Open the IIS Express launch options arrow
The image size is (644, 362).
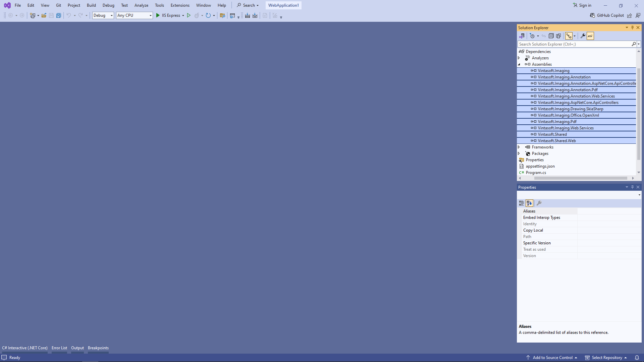pos(183,15)
